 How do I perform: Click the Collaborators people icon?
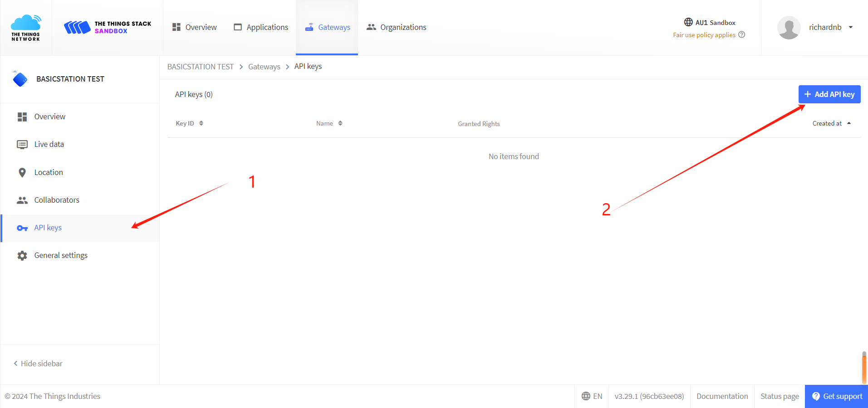pyautogui.click(x=22, y=200)
